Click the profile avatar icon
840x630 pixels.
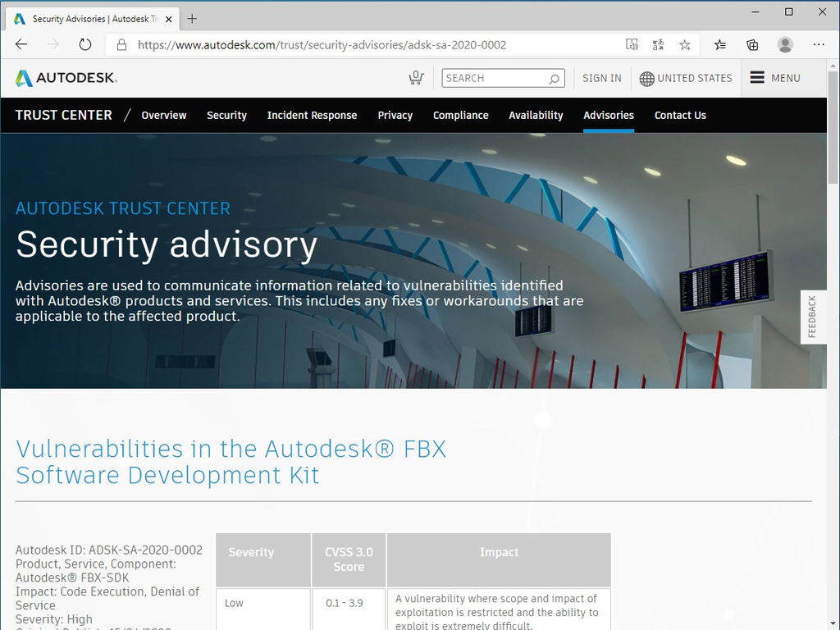click(x=784, y=44)
